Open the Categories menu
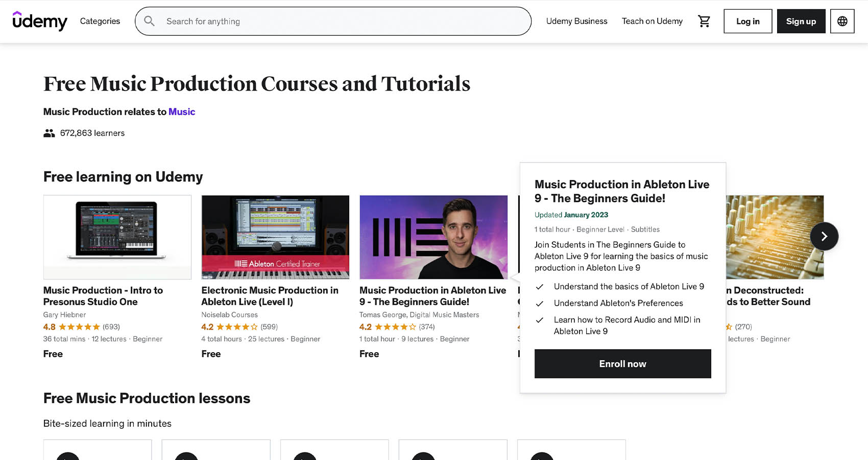This screenshot has width=868, height=460. tap(100, 21)
